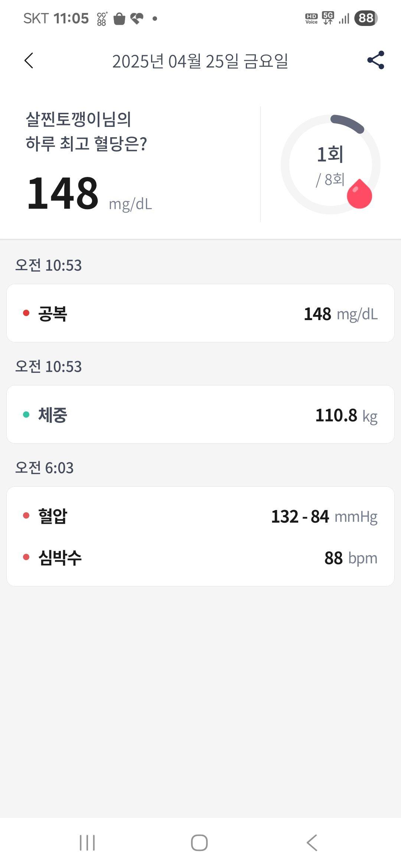This screenshot has height=868, width=401.
Task: Open the 심박수 88 bpm entry
Action: point(200,558)
